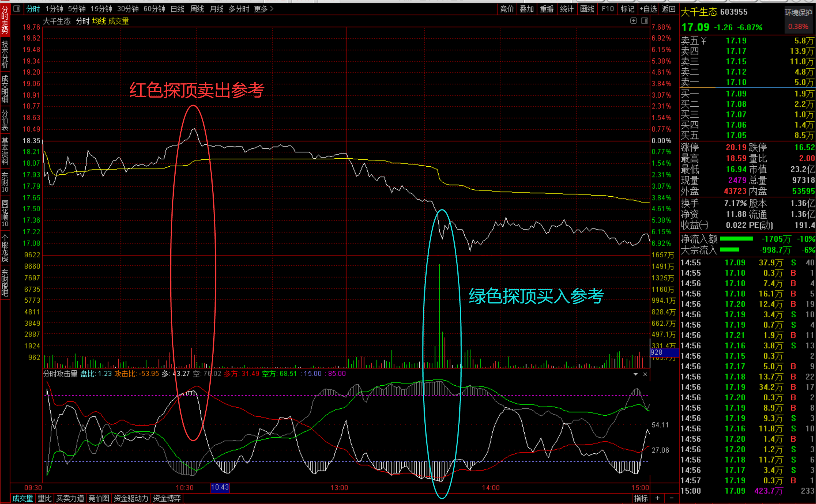Screen dimensions: 816x504
Task: Open the 买卖力道 bottom tab
Action: [70, 498]
